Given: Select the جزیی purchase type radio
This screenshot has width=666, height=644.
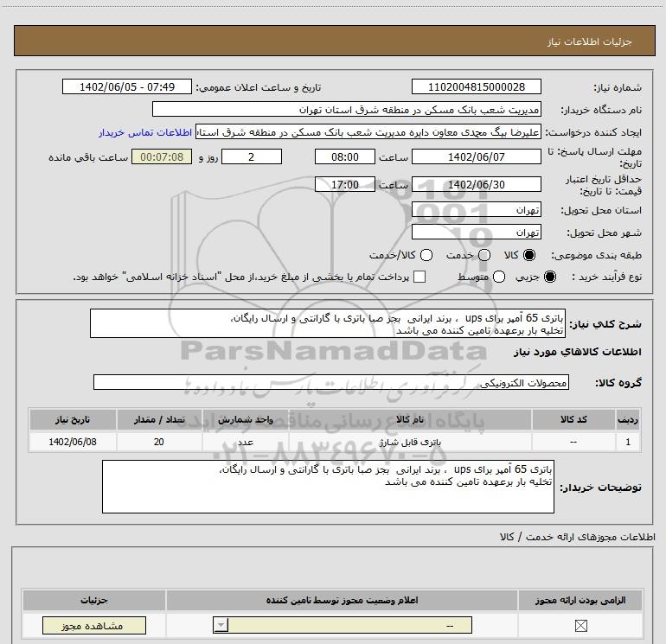Looking at the screenshot, I should 549,277.
